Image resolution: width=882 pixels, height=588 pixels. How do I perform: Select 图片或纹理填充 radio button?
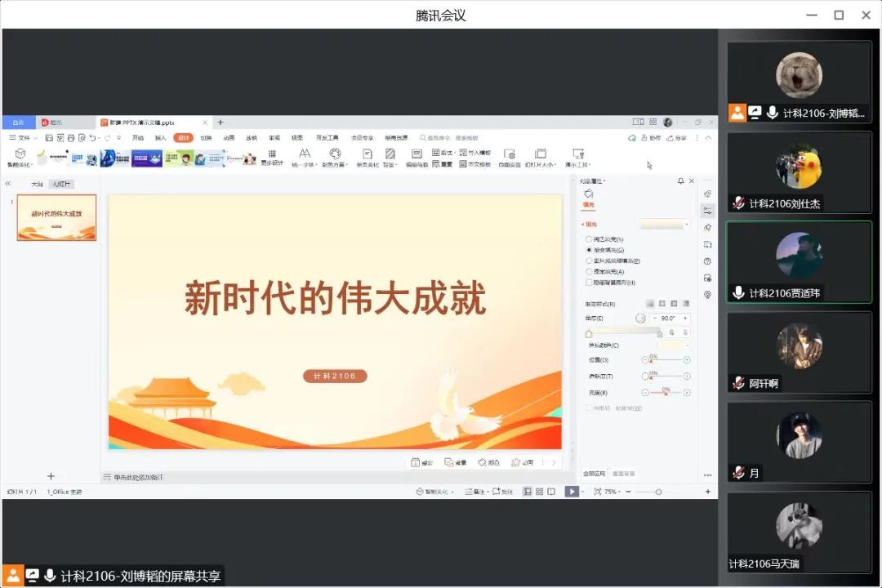tap(590, 261)
